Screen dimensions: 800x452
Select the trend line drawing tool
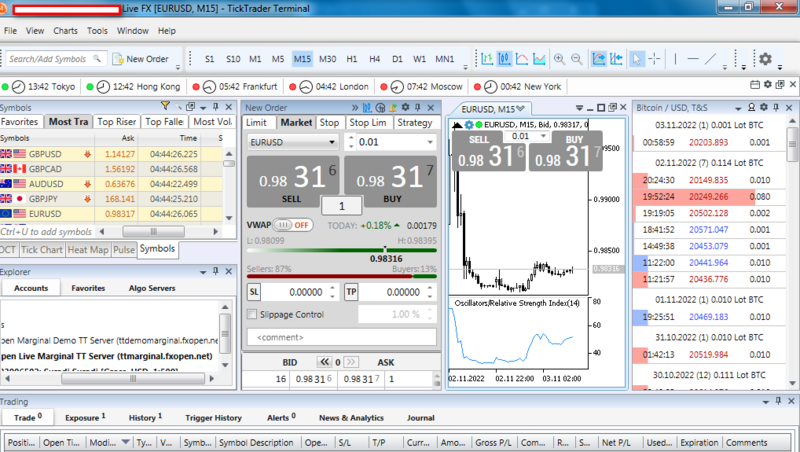tap(710, 59)
